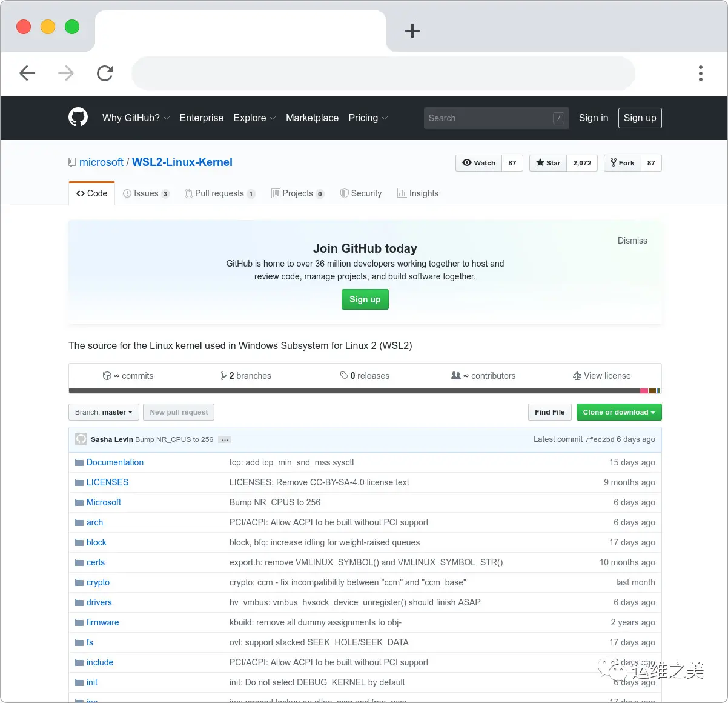Open the browser three-dot menu
Image resolution: width=728 pixels, height=703 pixels.
[701, 73]
